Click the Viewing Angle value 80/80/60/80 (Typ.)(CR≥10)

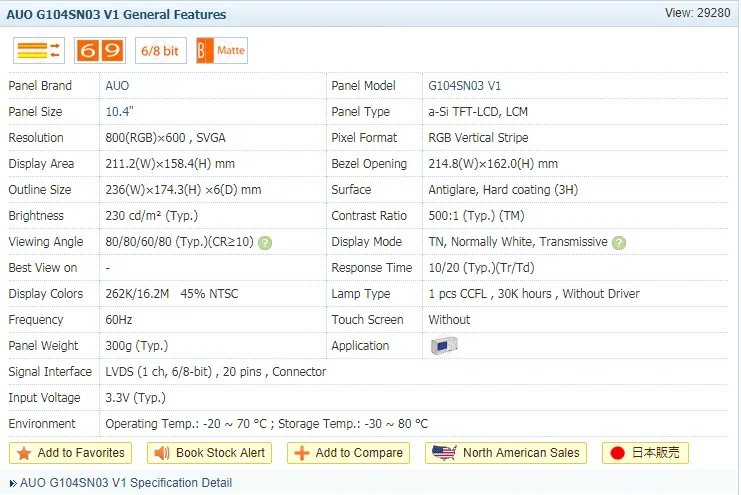[x=180, y=242]
